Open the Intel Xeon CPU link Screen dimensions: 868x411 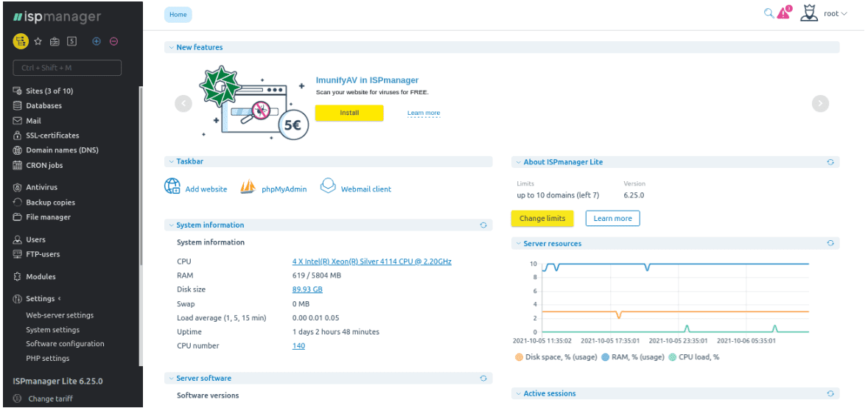(x=372, y=261)
